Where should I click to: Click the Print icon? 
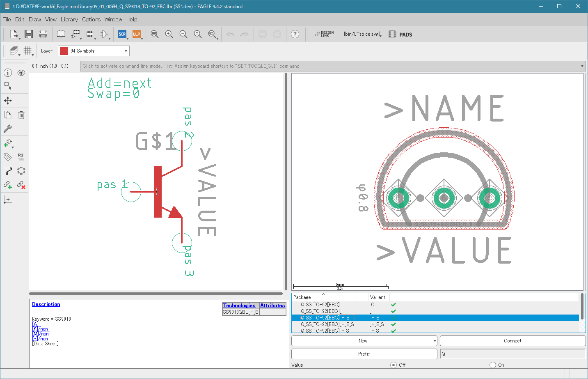click(43, 34)
